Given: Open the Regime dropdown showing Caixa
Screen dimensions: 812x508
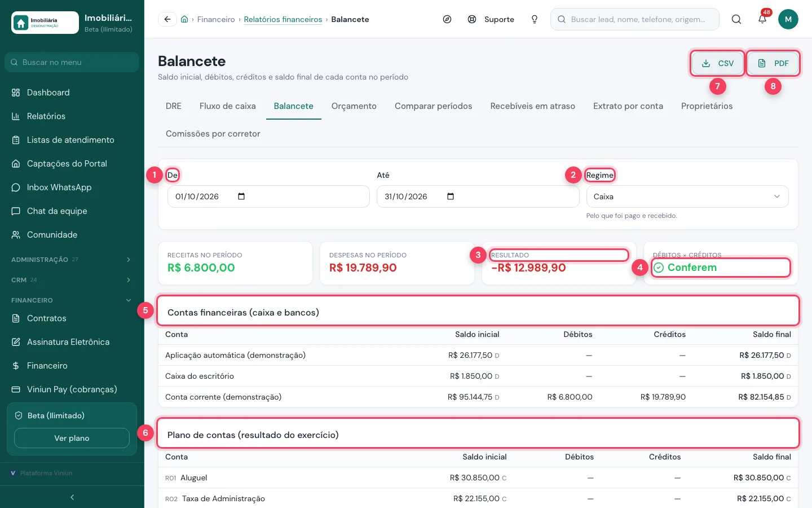Looking at the screenshot, I should pos(687,196).
